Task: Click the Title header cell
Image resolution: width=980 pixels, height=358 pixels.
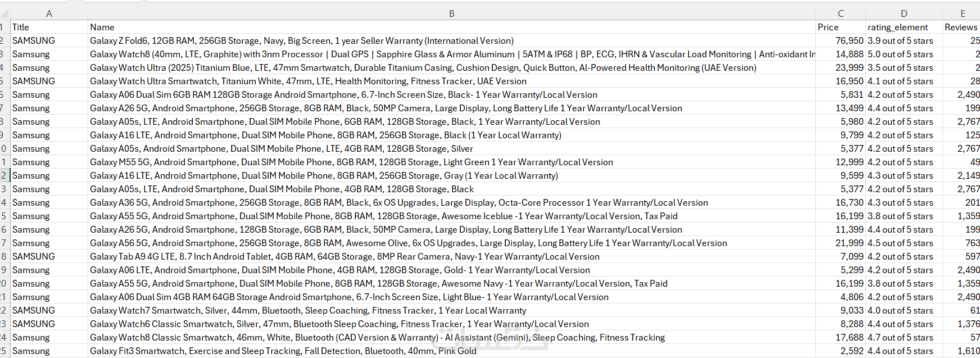Action: (49, 27)
